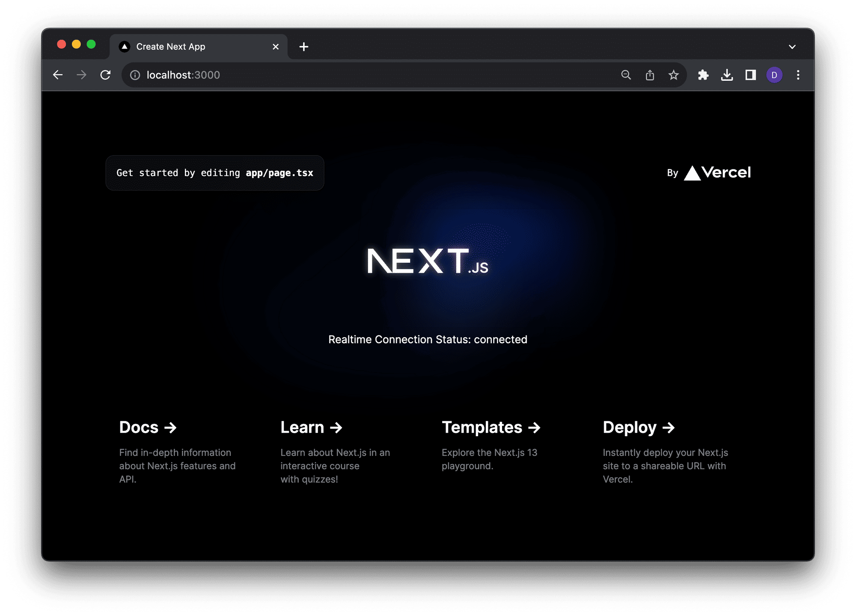Viewport: 856px width, 616px height.
Task: Click the Realtime Connection Status text
Action: tap(428, 339)
